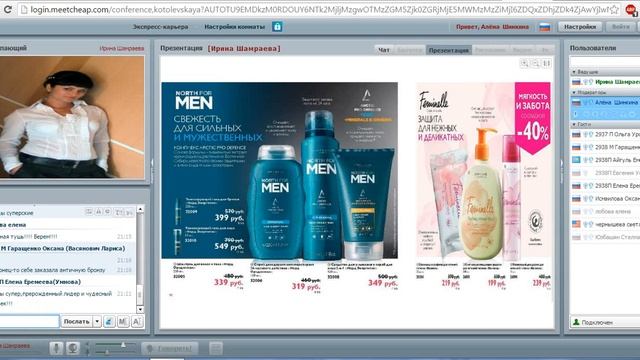Click the Послать send button

(76, 322)
